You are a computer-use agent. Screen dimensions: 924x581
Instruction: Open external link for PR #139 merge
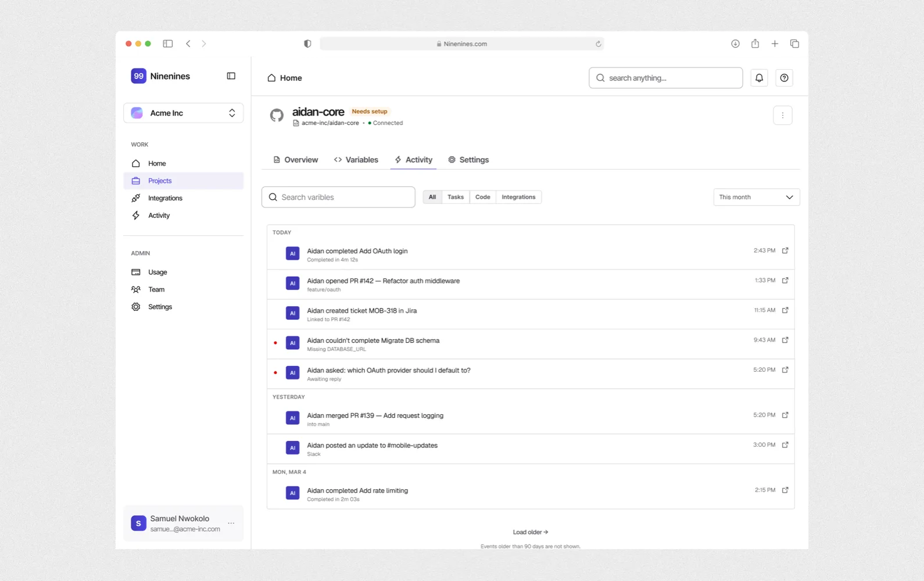[785, 415]
